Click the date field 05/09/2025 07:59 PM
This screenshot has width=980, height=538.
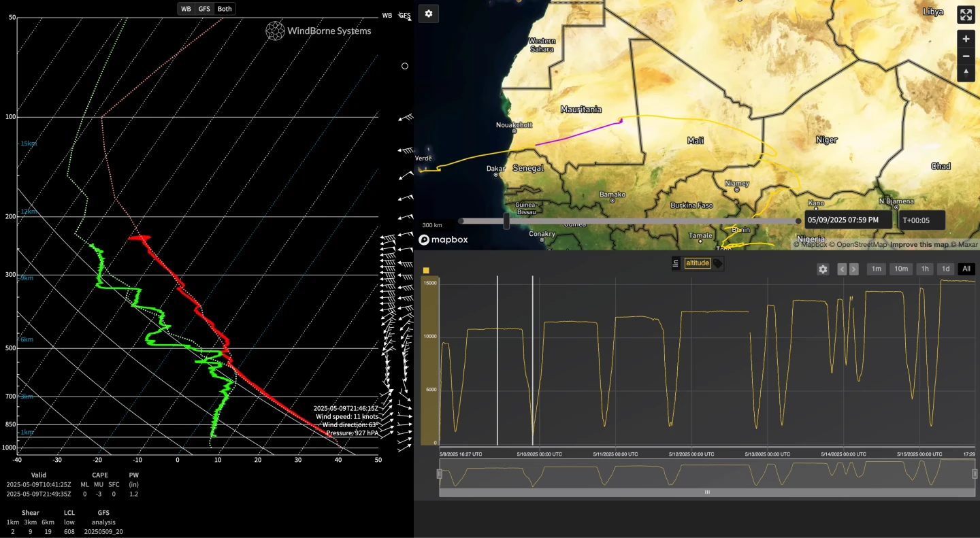(848, 220)
